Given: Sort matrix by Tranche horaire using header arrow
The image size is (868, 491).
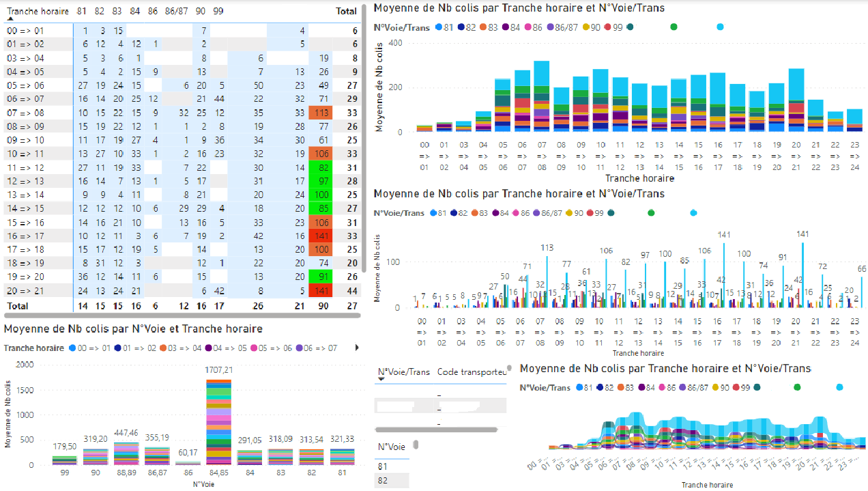Looking at the screenshot, I should coord(10,20).
